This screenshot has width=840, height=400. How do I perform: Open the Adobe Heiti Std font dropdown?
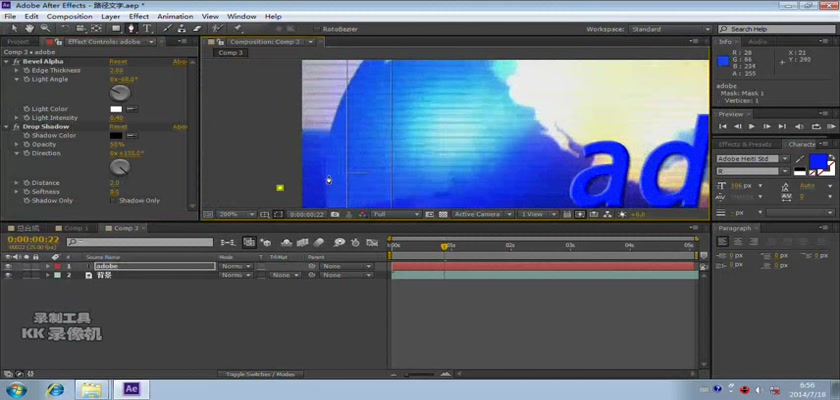pyautogui.click(x=753, y=159)
